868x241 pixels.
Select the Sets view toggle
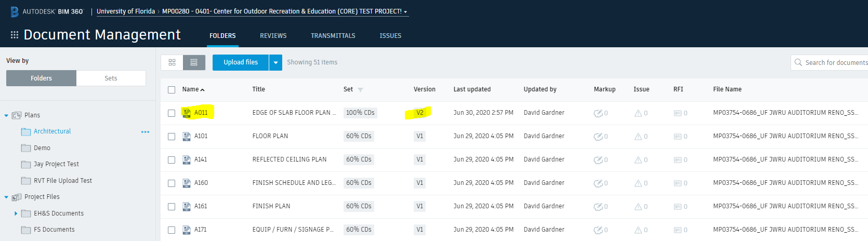pyautogui.click(x=111, y=78)
